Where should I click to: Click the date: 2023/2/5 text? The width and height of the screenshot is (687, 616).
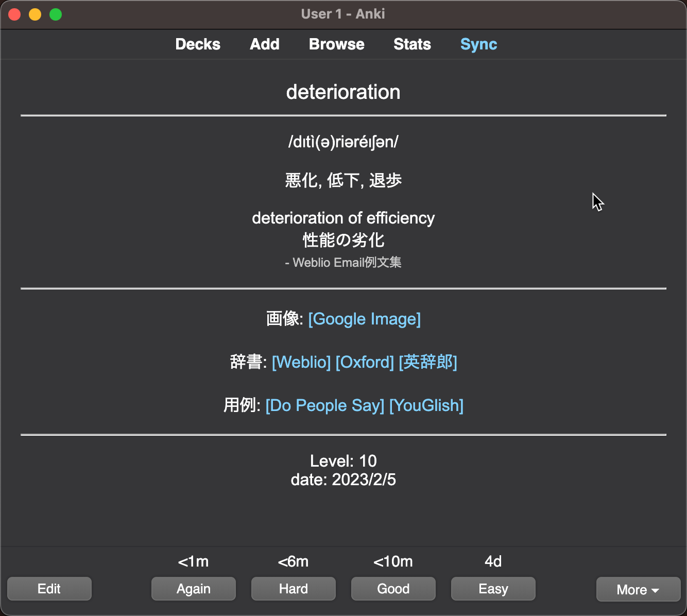click(343, 480)
